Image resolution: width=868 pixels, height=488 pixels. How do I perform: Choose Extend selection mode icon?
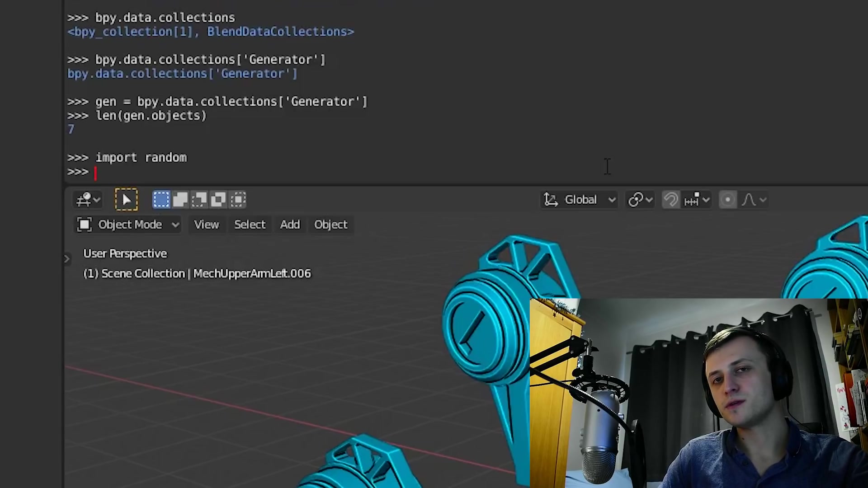tap(180, 200)
